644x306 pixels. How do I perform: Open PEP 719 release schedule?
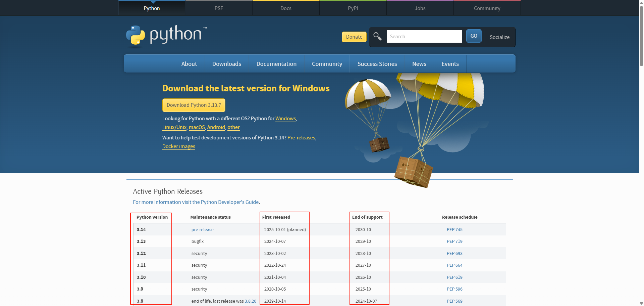click(x=454, y=241)
